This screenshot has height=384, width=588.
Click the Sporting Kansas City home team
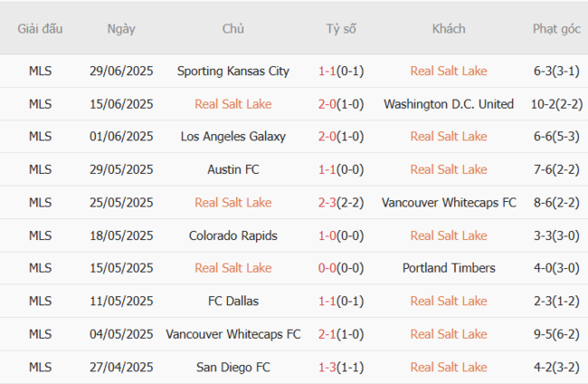tap(233, 71)
